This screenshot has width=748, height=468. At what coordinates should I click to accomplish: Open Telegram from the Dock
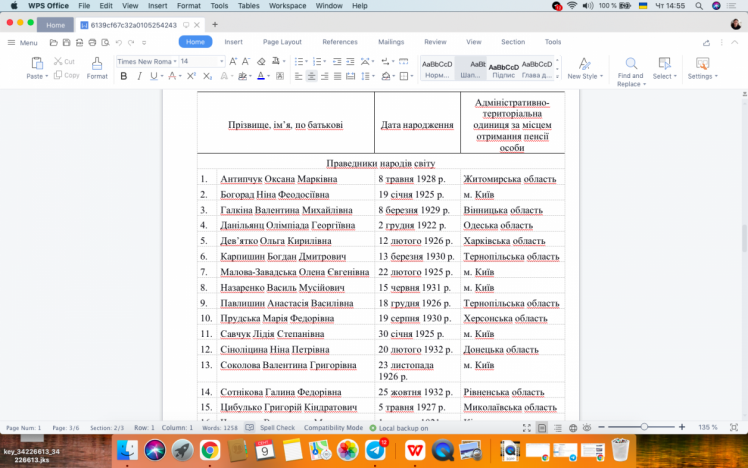pyautogui.click(x=375, y=450)
